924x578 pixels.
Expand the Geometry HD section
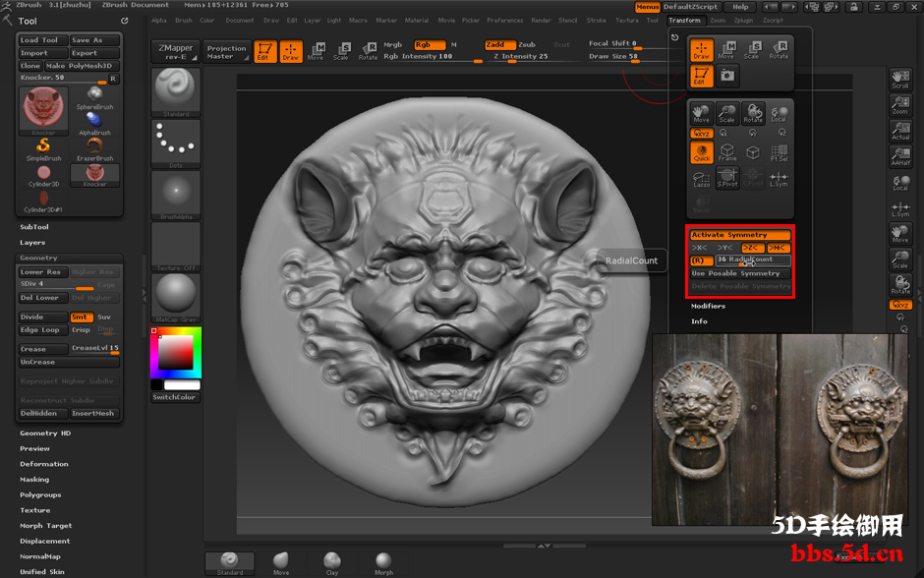45,433
